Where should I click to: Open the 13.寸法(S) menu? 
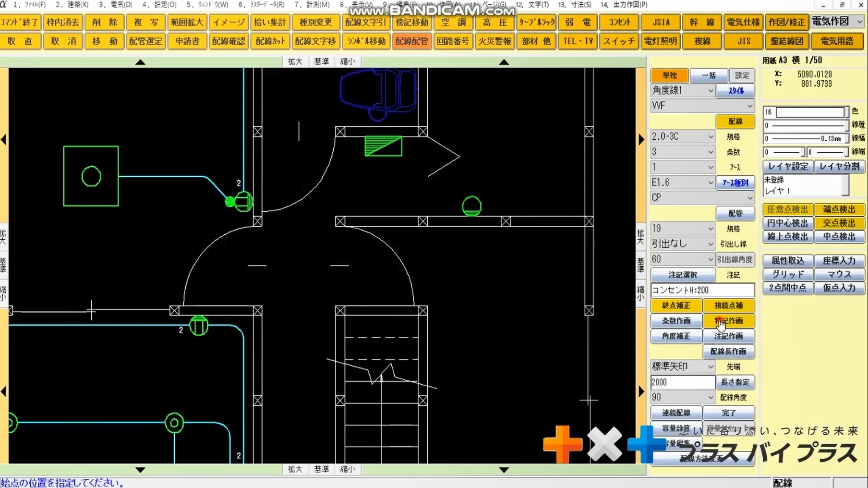pos(575,4)
